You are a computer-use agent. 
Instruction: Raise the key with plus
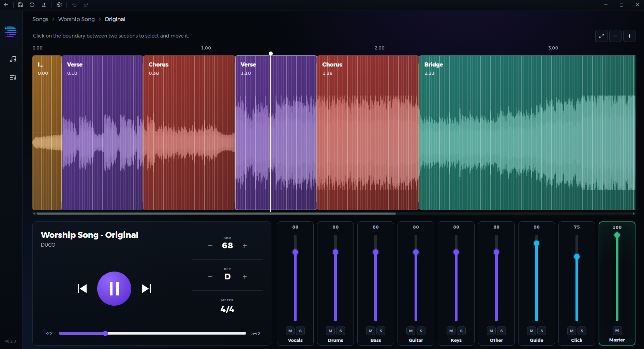(x=245, y=277)
